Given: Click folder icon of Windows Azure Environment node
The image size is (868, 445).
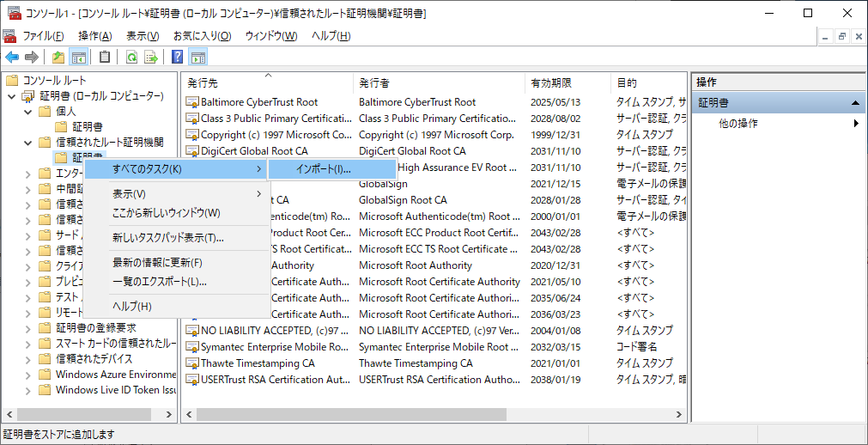Looking at the screenshot, I should pyautogui.click(x=46, y=375).
